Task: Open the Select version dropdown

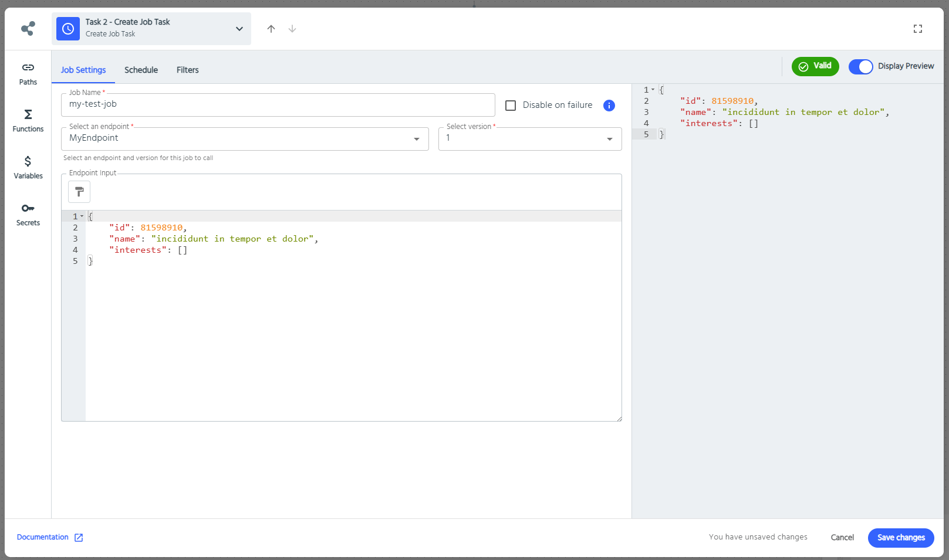Action: point(530,139)
